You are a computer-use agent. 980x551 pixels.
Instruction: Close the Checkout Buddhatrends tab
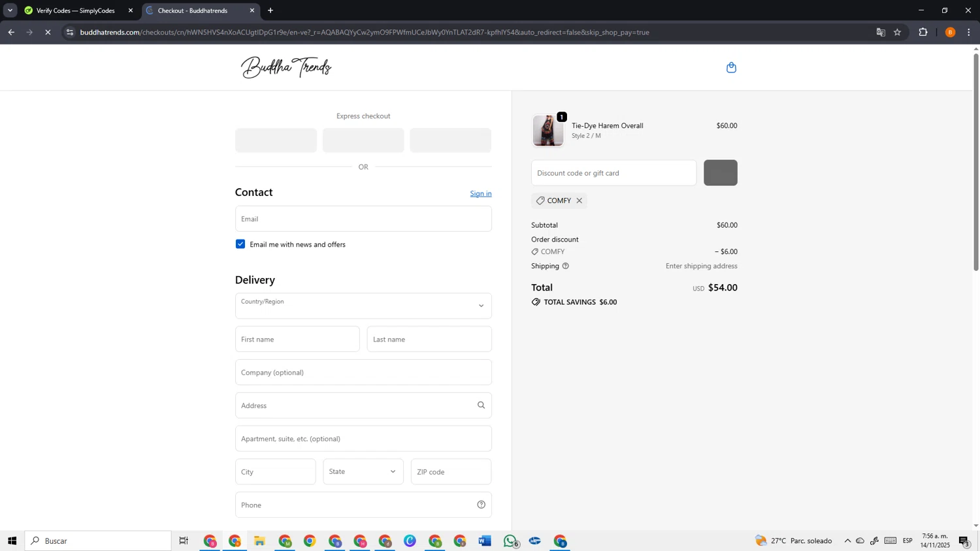(252, 10)
